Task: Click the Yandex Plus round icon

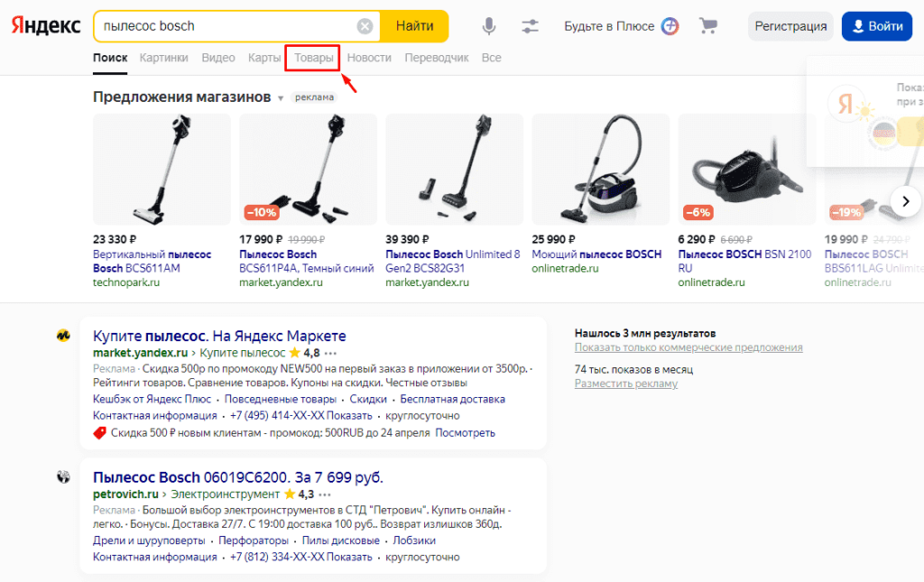Action: tap(670, 26)
